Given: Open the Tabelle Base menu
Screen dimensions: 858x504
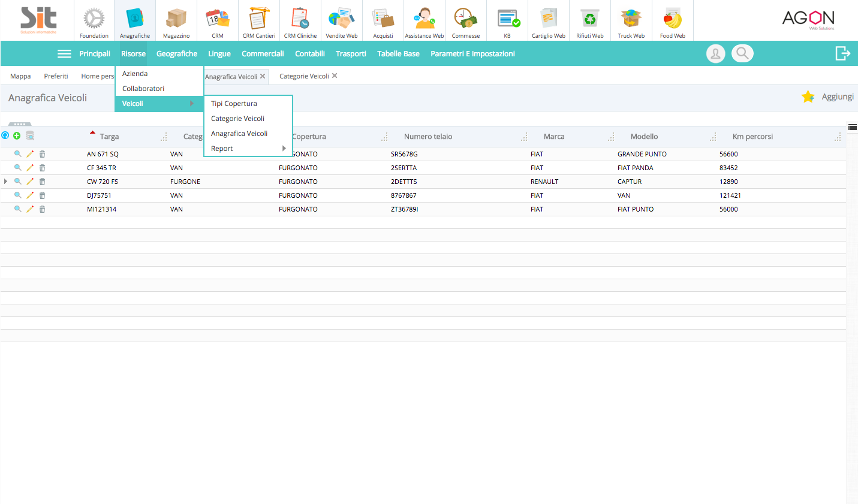Looking at the screenshot, I should [x=398, y=54].
